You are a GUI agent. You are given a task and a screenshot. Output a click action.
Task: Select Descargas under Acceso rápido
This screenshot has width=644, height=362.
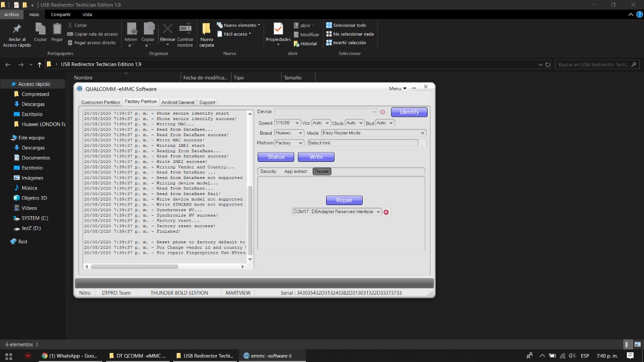click(x=33, y=104)
